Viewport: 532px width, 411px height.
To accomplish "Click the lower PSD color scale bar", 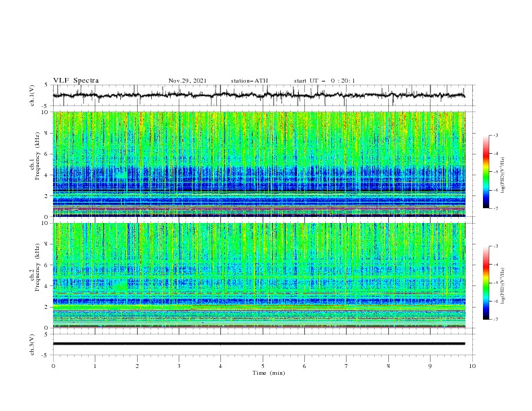I will pos(486,283).
